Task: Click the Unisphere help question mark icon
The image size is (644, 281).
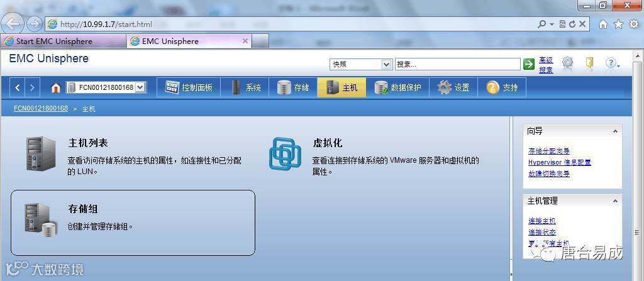Action: (x=612, y=63)
